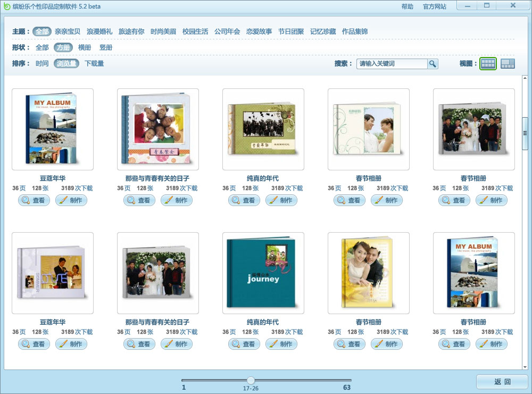Screen dimensions: 532x394
Task: Select 横册 shape filter
Action: [85, 47]
